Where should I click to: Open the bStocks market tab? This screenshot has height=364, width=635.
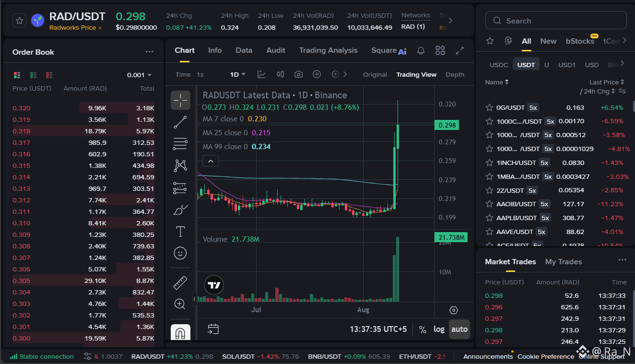point(580,41)
